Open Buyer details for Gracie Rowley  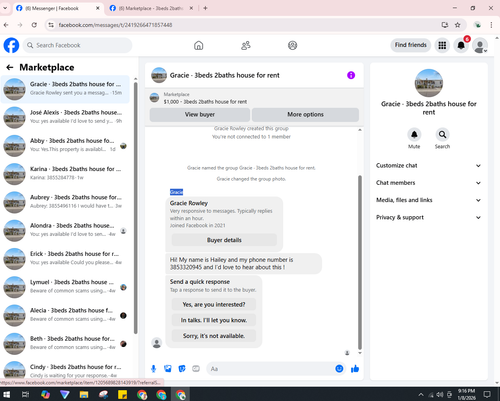(x=224, y=240)
